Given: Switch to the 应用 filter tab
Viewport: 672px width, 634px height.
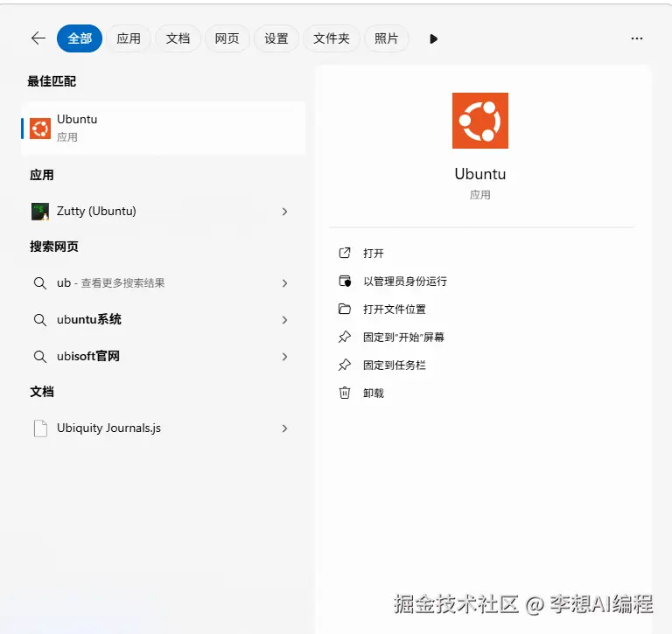Looking at the screenshot, I should (129, 38).
